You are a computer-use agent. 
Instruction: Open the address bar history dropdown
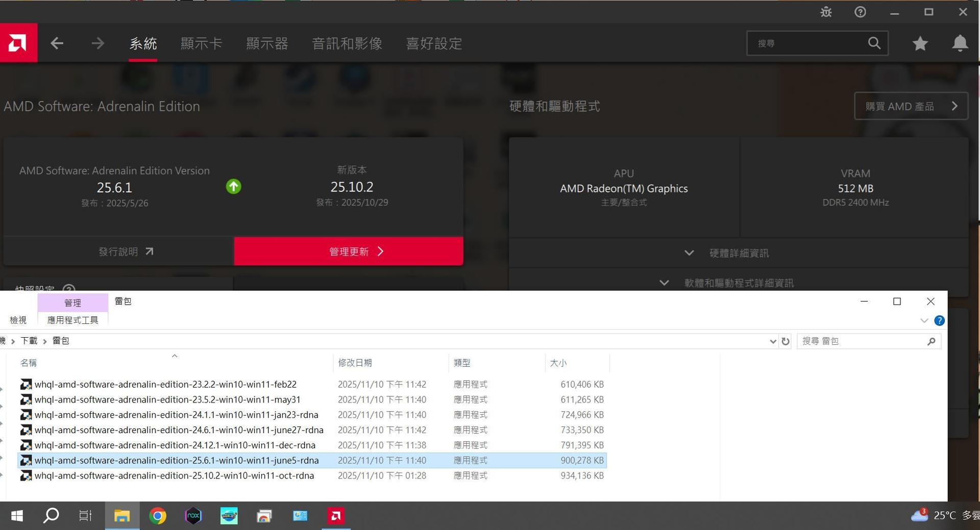[773, 341]
